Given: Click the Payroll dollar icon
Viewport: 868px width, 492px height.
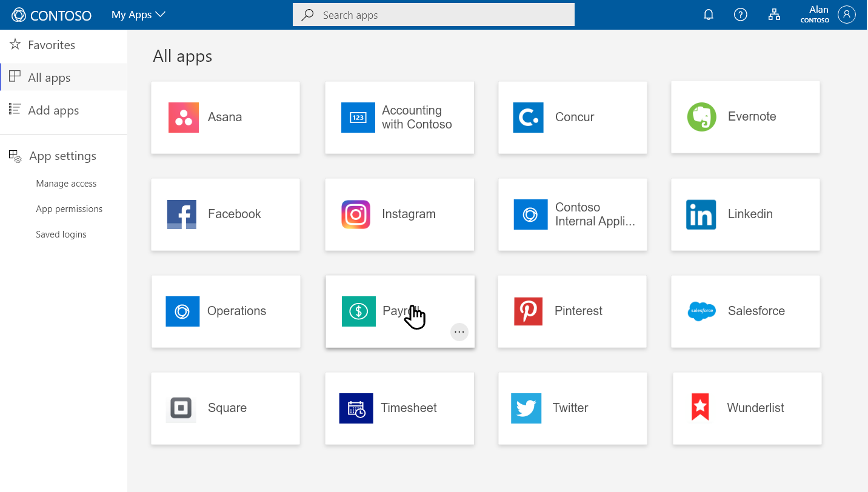Looking at the screenshot, I should click(x=359, y=311).
